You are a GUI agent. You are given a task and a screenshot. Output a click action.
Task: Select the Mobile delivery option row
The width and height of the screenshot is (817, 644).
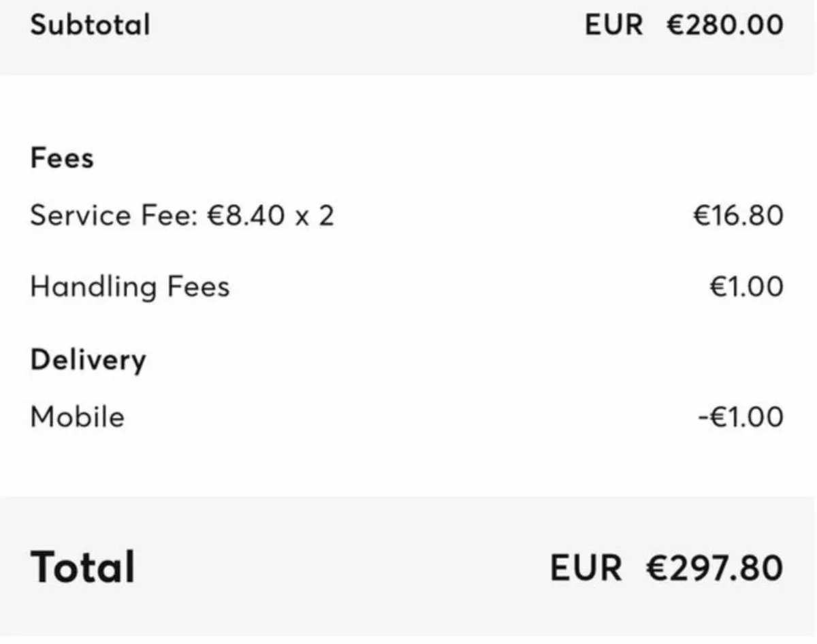[x=407, y=417]
